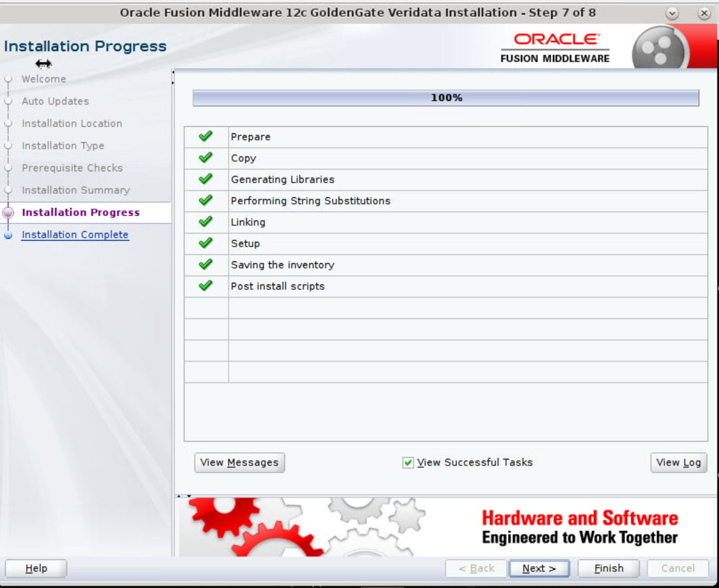This screenshot has width=719, height=588.
Task: Click the Installation Location step bullet
Action: [8, 123]
